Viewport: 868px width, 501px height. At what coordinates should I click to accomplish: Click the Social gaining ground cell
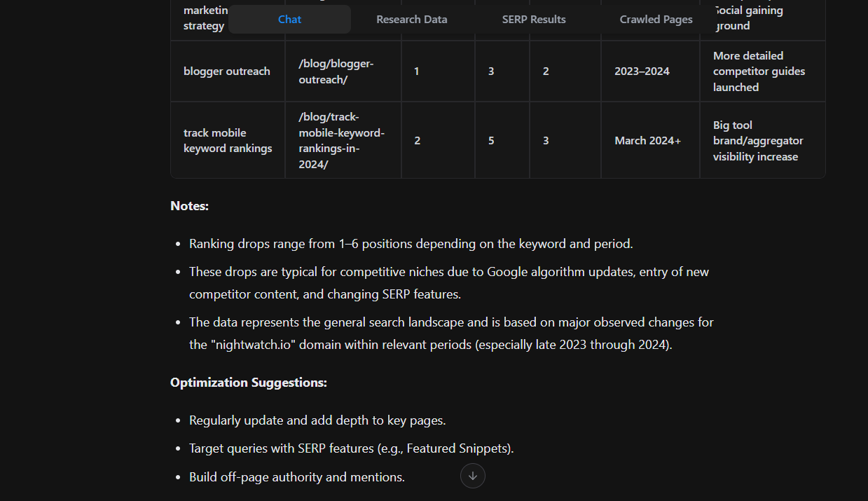(748, 18)
